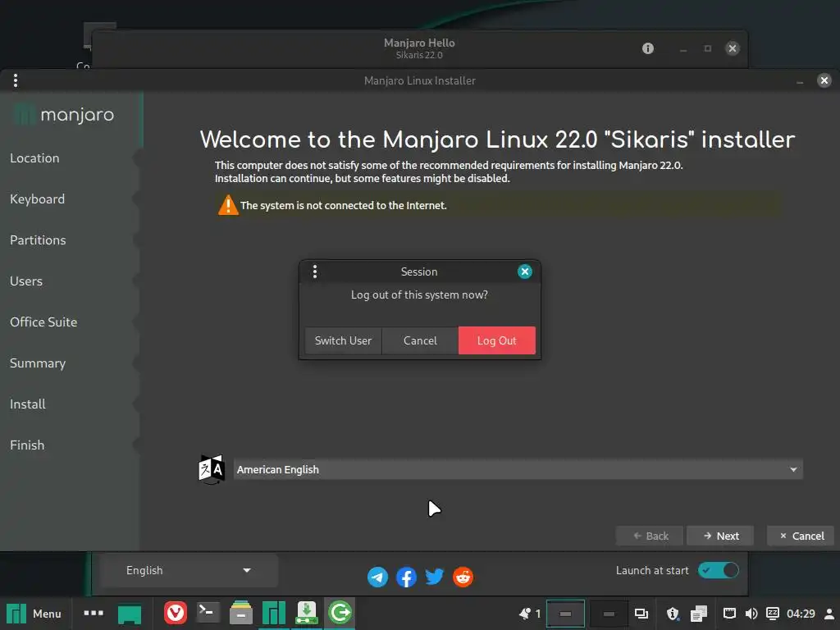Show desktop using green taskbar icon
Screen dimensions: 840x630
point(130,614)
